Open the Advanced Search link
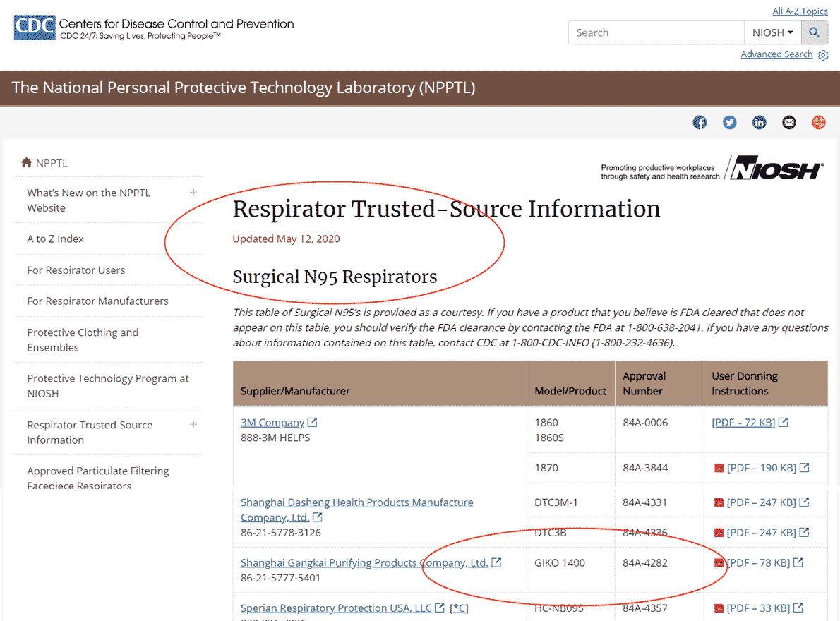The width and height of the screenshot is (840, 621). (776, 54)
